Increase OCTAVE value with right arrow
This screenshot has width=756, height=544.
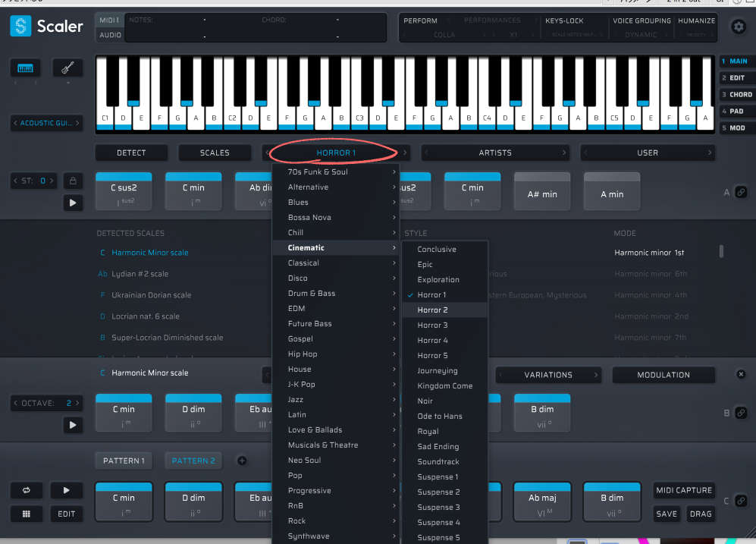pyautogui.click(x=77, y=403)
